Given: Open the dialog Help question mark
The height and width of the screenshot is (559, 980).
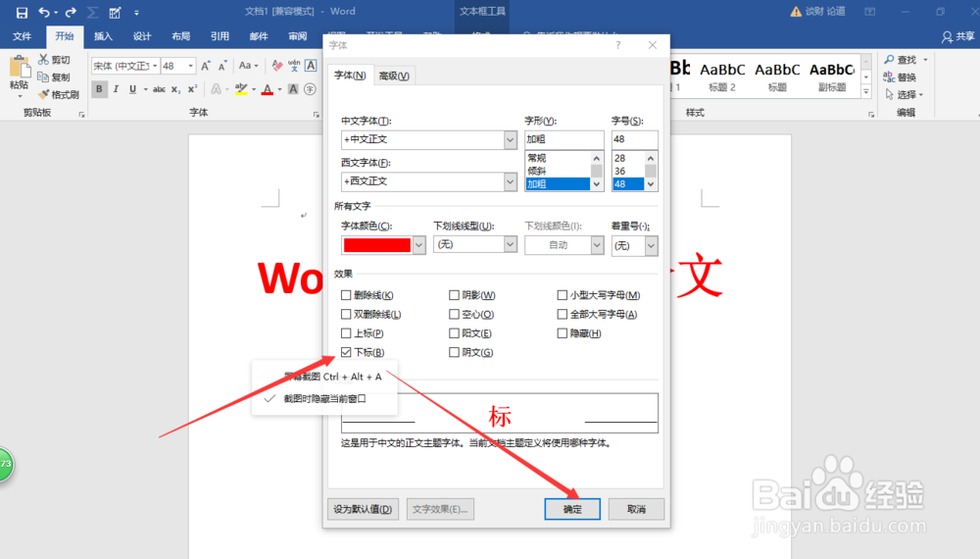Looking at the screenshot, I should tap(618, 45).
